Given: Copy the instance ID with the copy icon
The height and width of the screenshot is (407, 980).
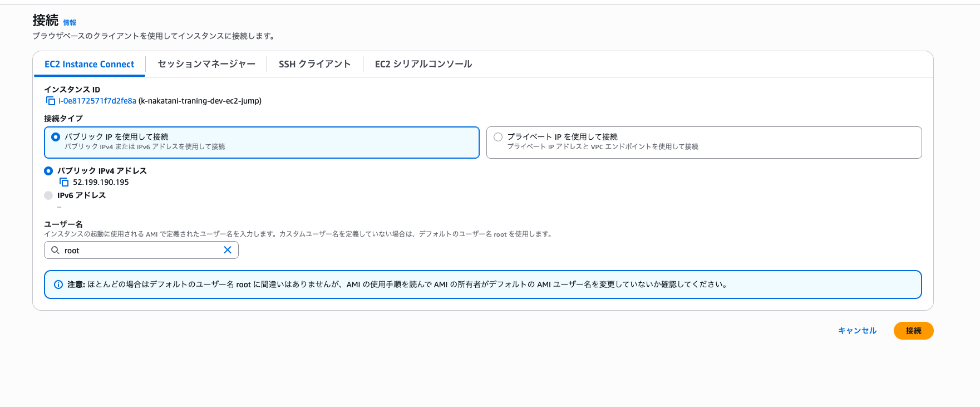Looking at the screenshot, I should pos(51,101).
